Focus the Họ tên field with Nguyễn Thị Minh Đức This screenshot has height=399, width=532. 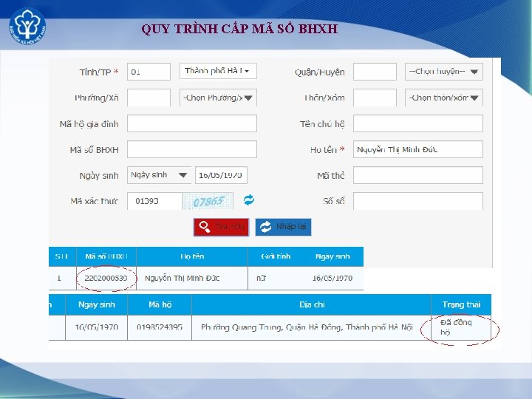click(418, 149)
